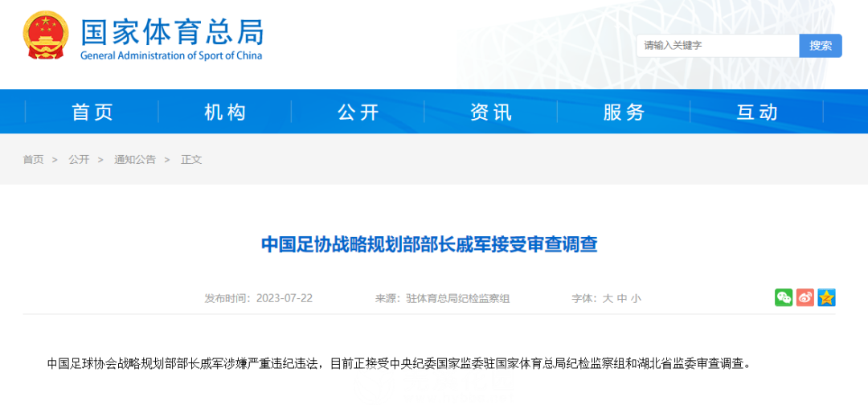Viewport: 868px width, 409px height.
Task: Open the 首页 navigation menu
Action: (x=92, y=112)
